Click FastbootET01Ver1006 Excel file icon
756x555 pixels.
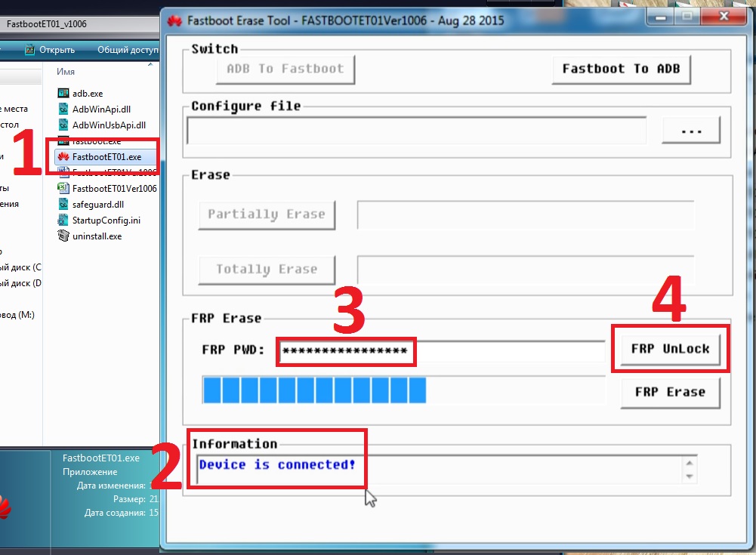click(x=63, y=187)
